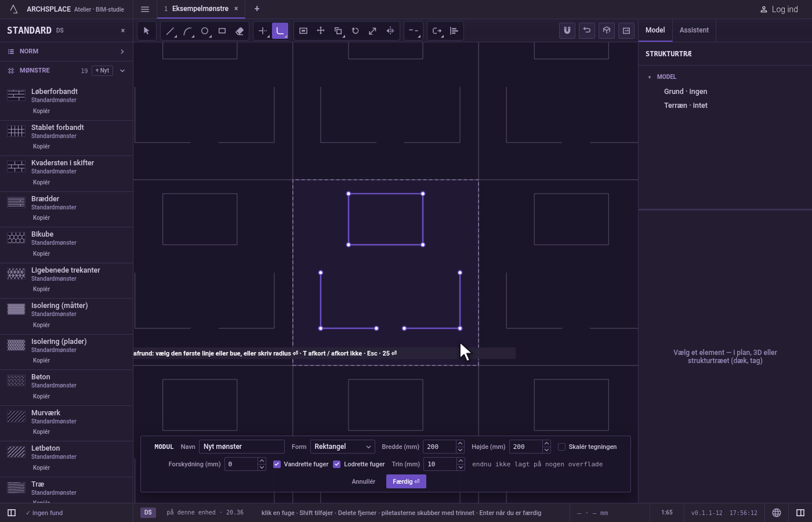Collapse the MODEL tree node

click(x=650, y=77)
